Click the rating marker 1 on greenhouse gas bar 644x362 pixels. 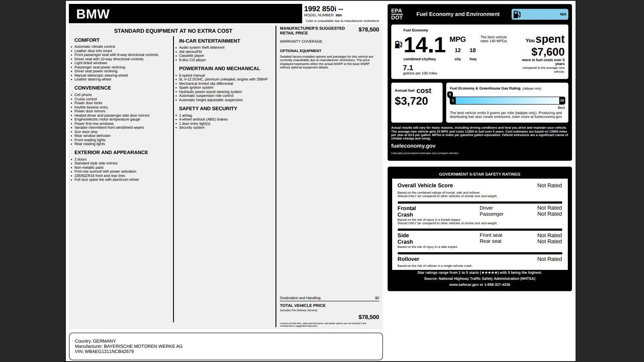pyautogui.click(x=453, y=100)
